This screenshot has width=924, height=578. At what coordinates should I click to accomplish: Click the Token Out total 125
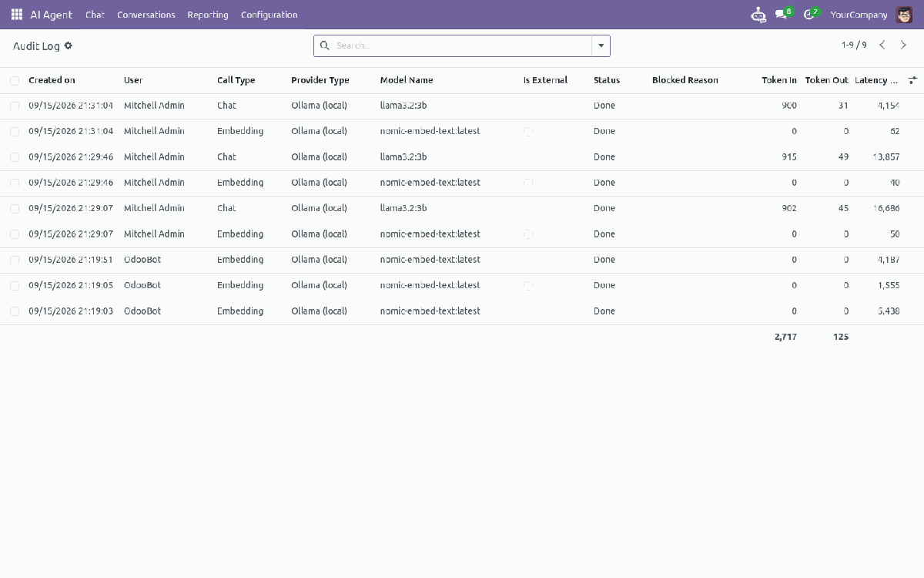tap(841, 337)
